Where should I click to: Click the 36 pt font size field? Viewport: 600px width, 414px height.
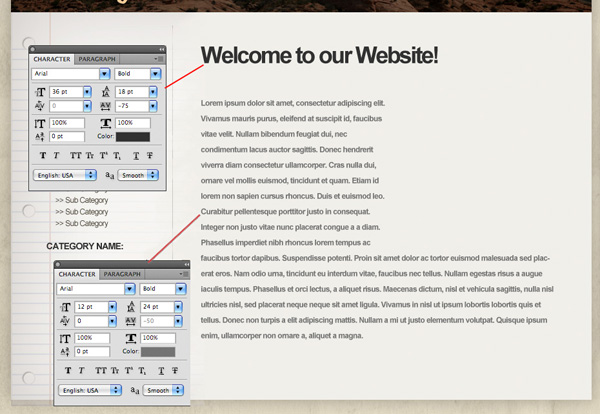click(66, 92)
